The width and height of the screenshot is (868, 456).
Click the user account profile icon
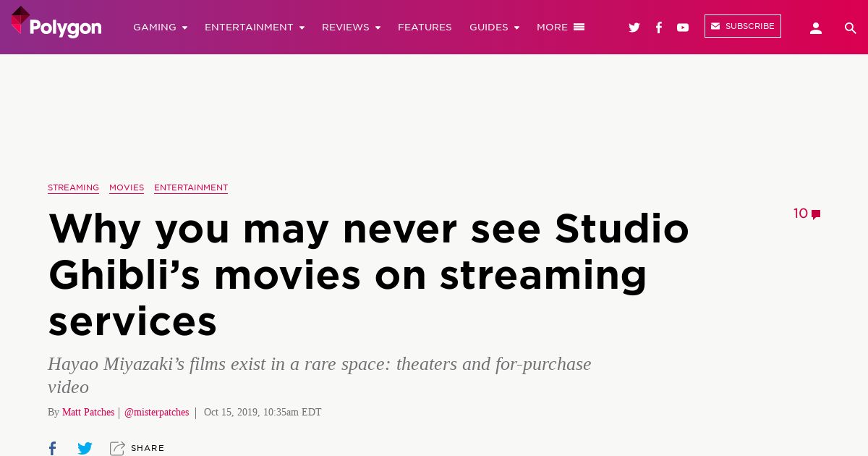point(816,28)
